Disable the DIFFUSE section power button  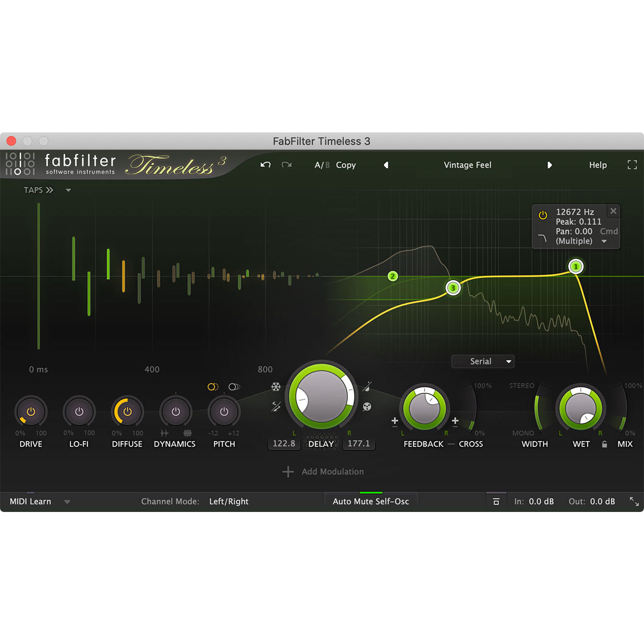click(x=127, y=412)
